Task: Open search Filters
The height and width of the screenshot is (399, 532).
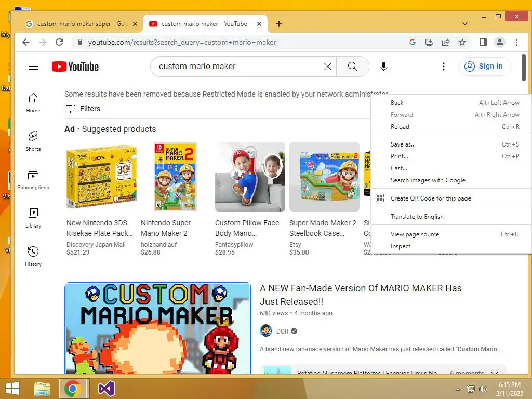Action: pyautogui.click(x=83, y=109)
